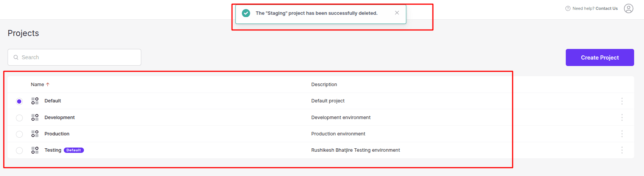Viewport: 644px width, 176px height.
Task: Open more options for Production project
Action: [622, 134]
